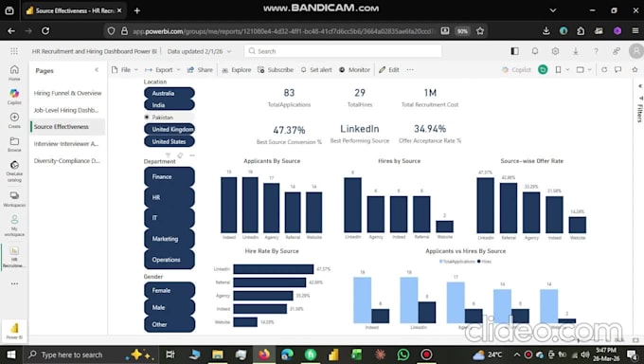Click the Monitor button
Viewport: 644px width, 364px height.
click(355, 70)
